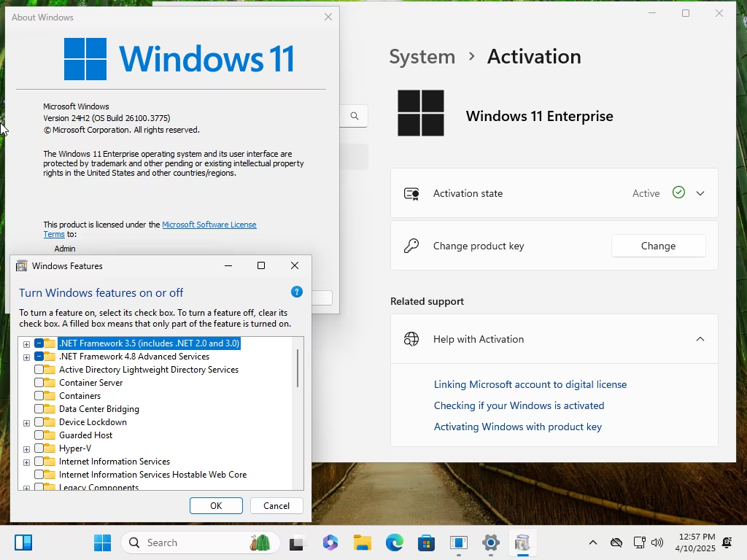Expand the Internet Information Services node
The height and width of the screenshot is (560, 747).
coord(27,462)
